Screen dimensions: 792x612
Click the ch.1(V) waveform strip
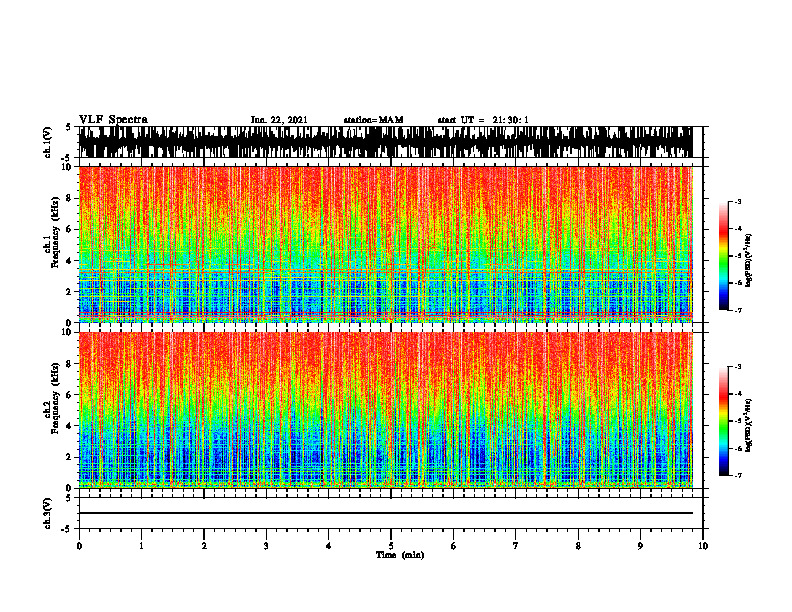click(x=385, y=142)
